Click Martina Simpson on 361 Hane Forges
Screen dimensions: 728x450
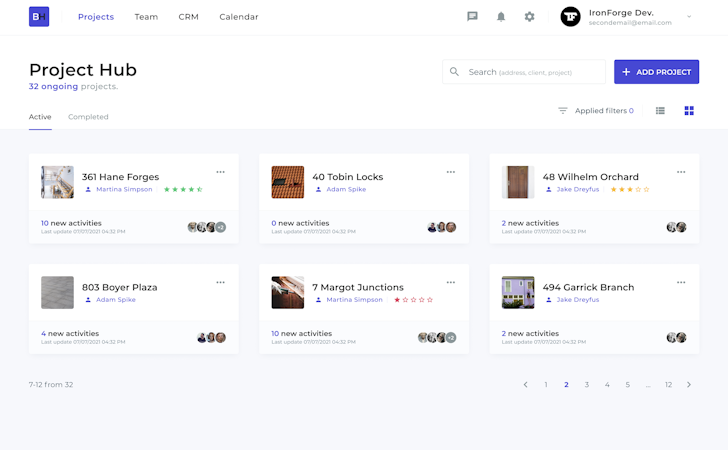(x=124, y=189)
